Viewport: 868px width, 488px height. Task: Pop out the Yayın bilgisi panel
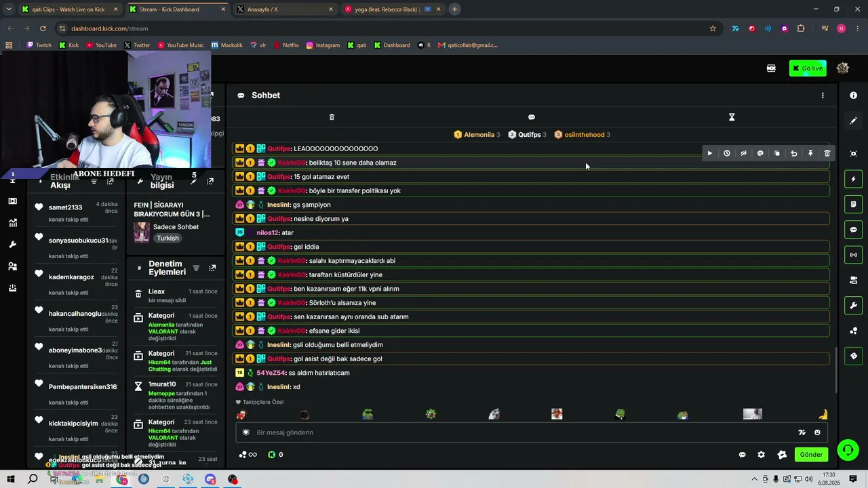[x=210, y=181]
